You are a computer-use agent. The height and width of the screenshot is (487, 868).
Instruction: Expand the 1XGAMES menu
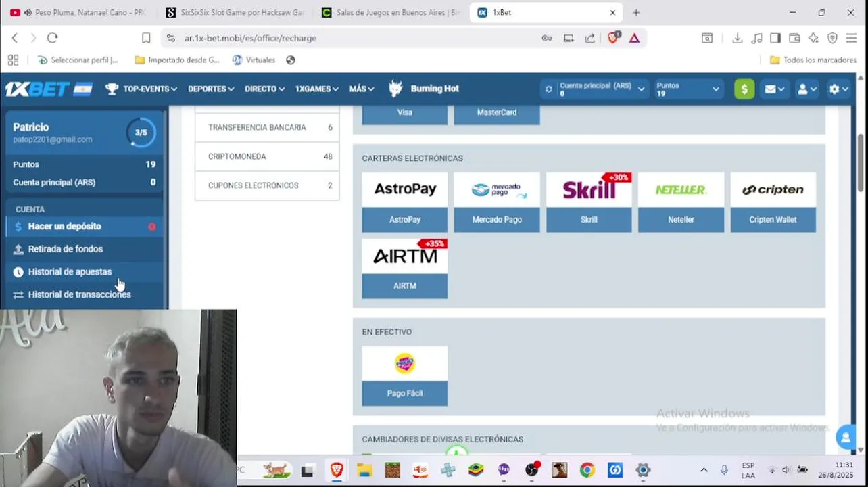316,89
